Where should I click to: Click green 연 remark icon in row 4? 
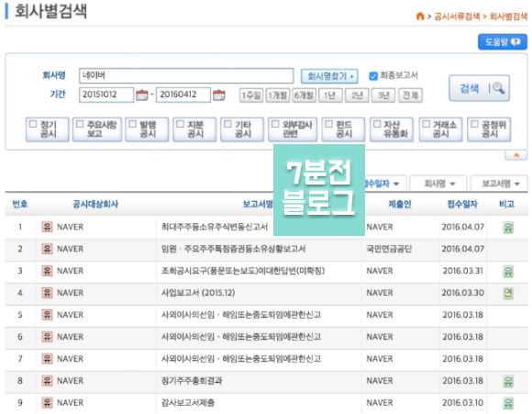508,293
